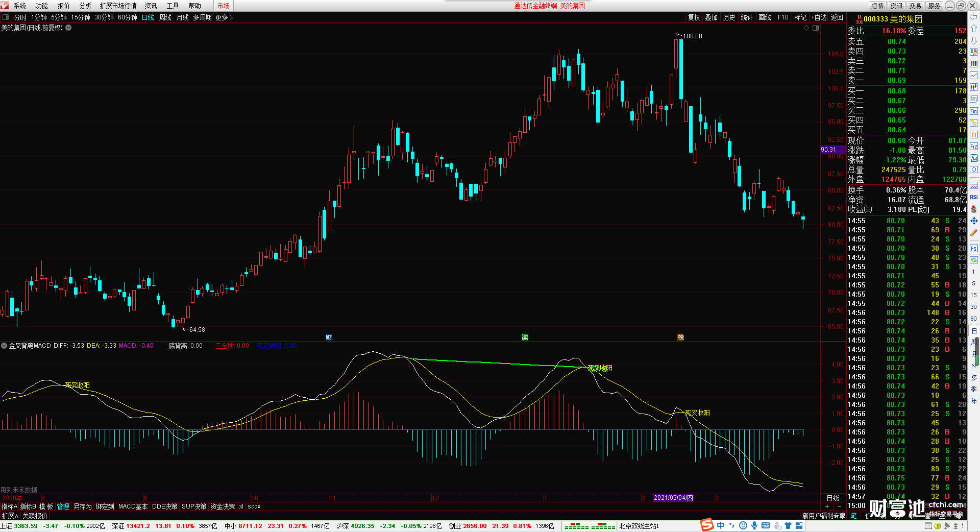Open the 系统 menu
Image resolution: width=980 pixels, height=532 pixels.
(20, 6)
